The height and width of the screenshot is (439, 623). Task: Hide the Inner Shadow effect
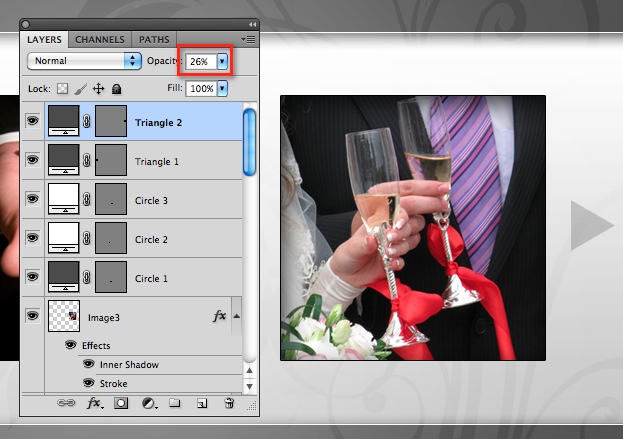(x=89, y=364)
